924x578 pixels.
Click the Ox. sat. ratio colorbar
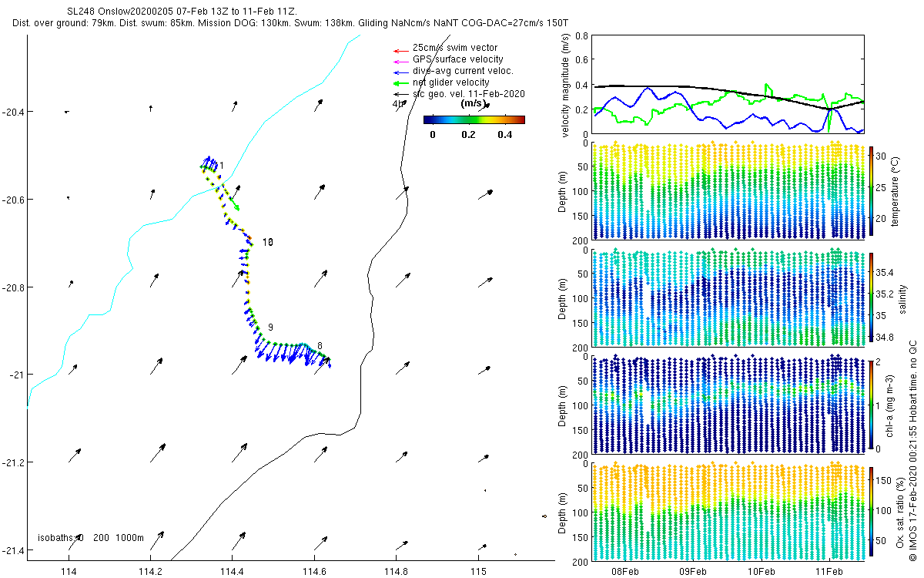pos(872,511)
